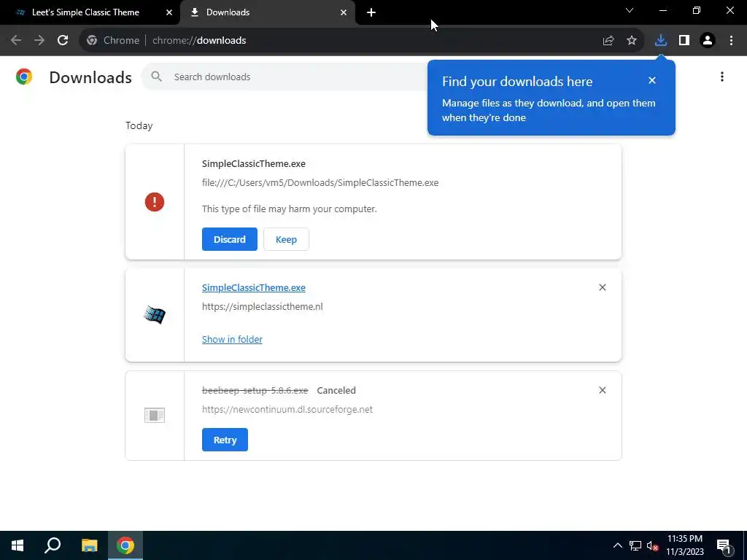Close the Leet's Simple Classic Theme tab
Screen dimensions: 747x560
click(x=169, y=12)
